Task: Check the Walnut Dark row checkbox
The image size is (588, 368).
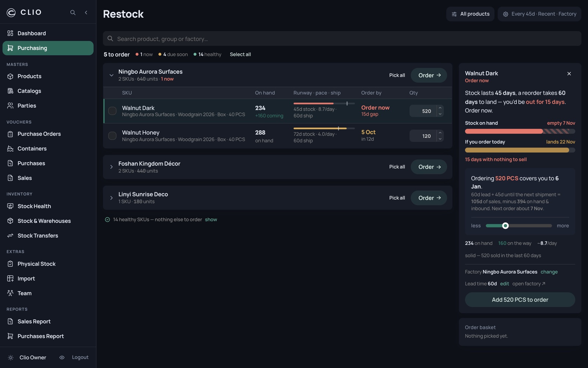Action: [x=112, y=111]
